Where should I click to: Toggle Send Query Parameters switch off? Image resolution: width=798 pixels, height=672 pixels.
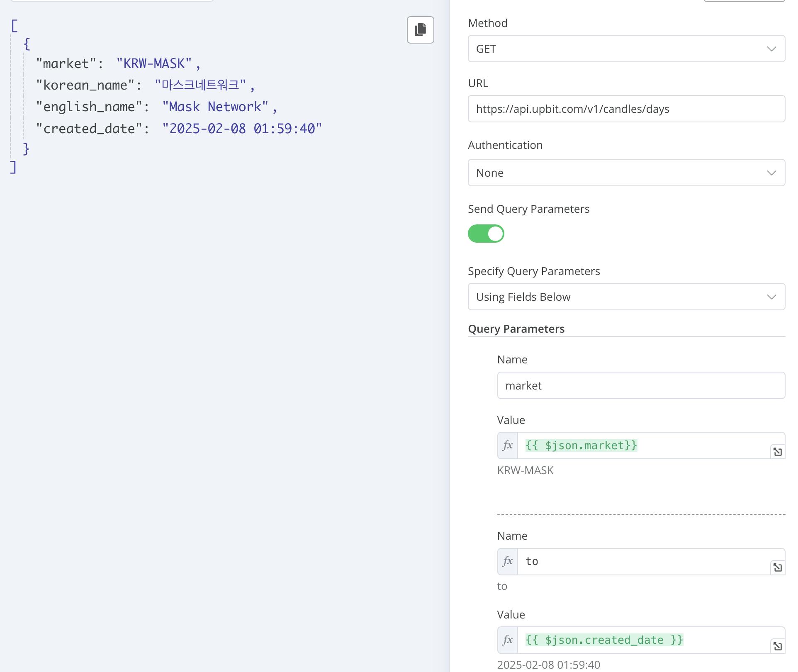click(x=486, y=234)
